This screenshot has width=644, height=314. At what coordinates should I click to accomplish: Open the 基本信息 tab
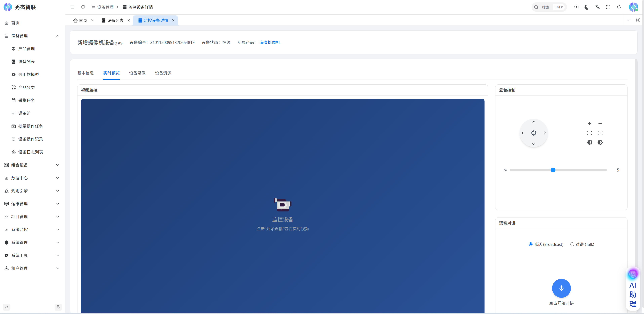(85, 73)
